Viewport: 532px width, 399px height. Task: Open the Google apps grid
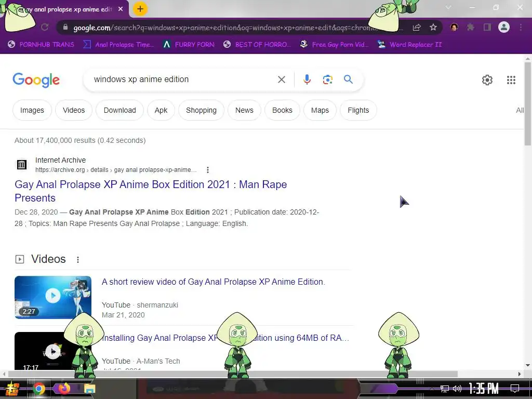511,80
